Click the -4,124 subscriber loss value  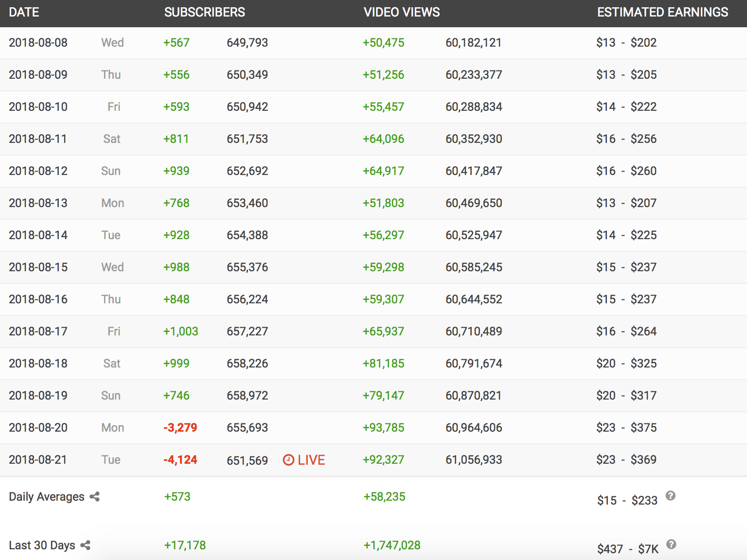pos(180,460)
